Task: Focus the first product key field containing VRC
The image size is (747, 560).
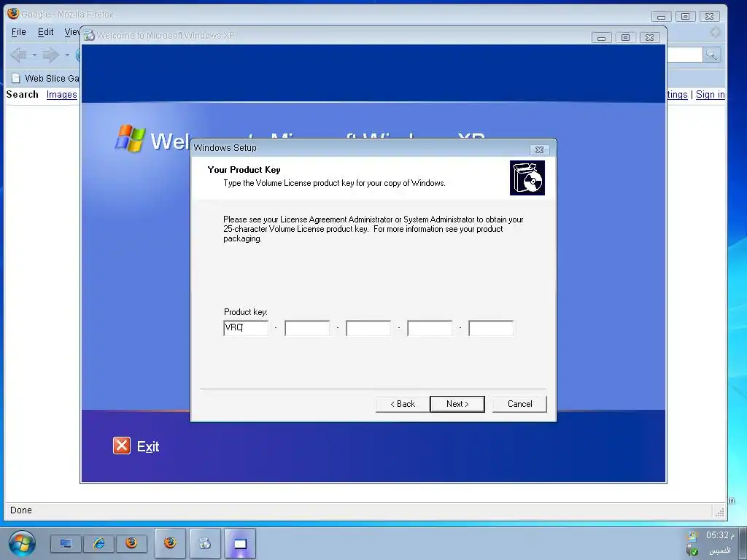Action: click(246, 327)
